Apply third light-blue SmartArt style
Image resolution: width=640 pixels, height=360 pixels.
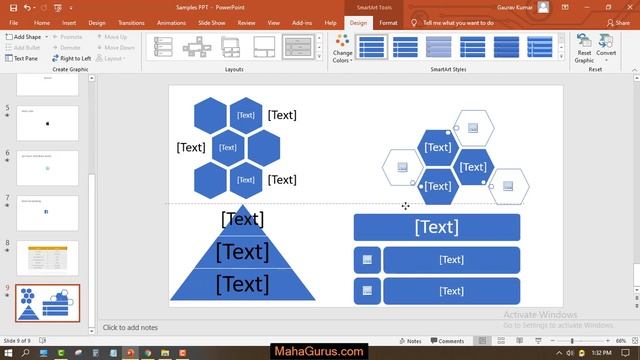pos(439,47)
